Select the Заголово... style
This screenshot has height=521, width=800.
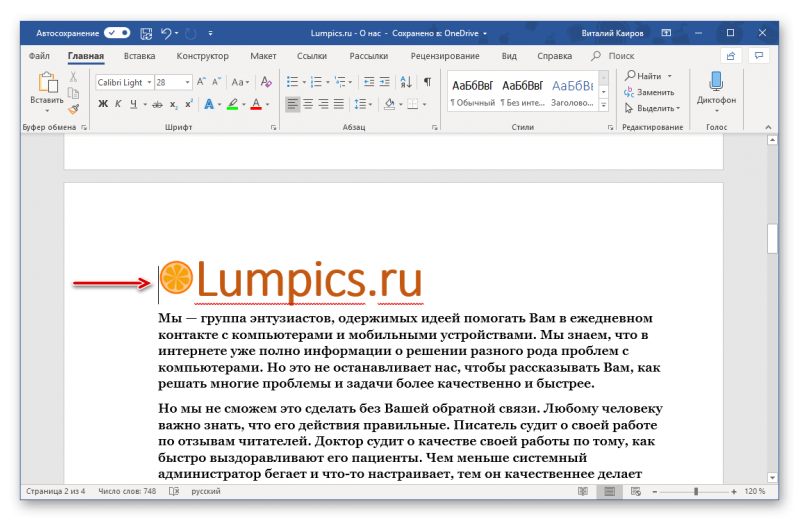click(x=572, y=93)
